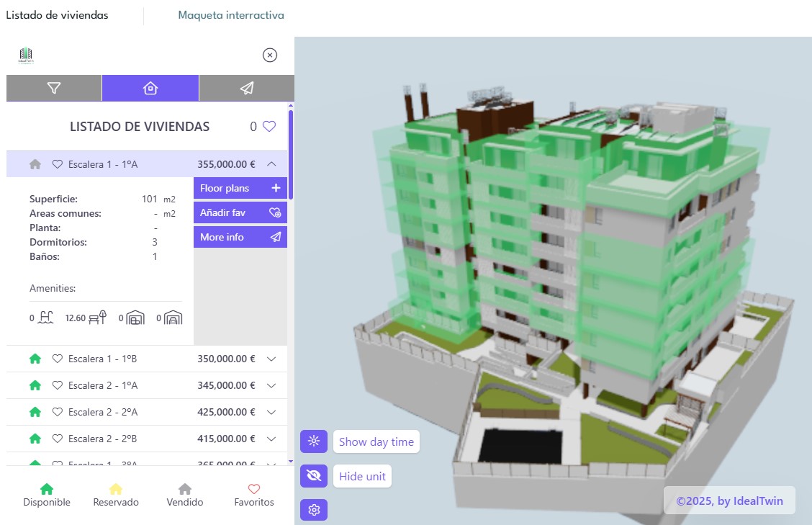Image resolution: width=812 pixels, height=525 pixels.
Task: Click price 350,000.00 € text
Action: (226, 359)
